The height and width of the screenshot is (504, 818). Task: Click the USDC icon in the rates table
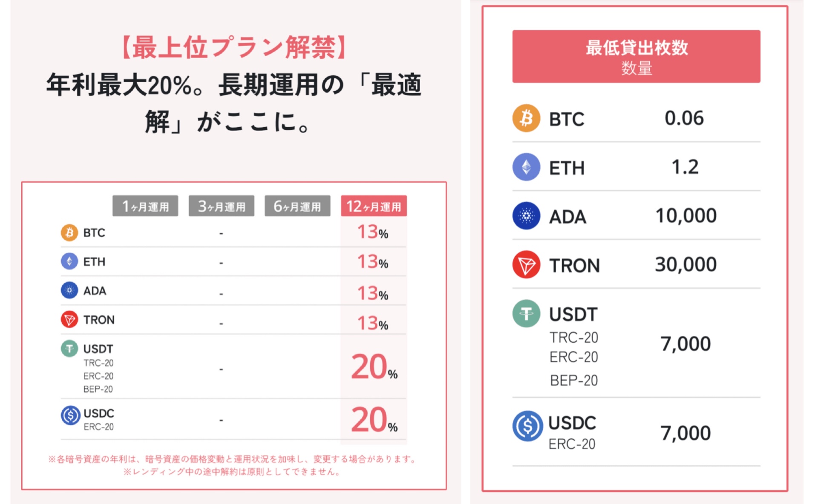[x=70, y=415]
